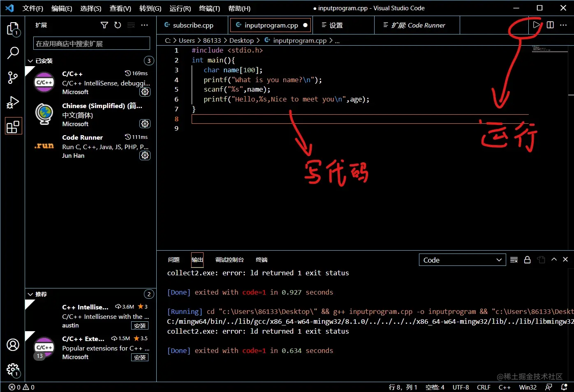Click the VS Code logo icon
574x392 pixels.
9,8
